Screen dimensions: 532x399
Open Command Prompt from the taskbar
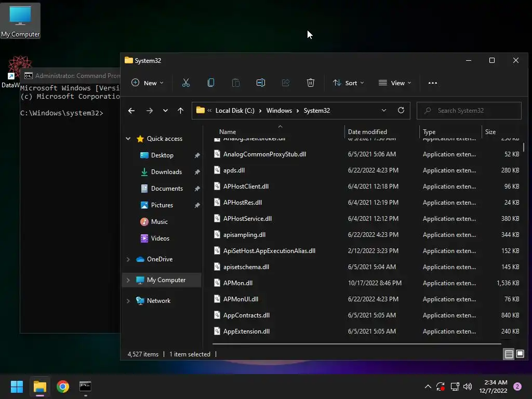pos(85,387)
